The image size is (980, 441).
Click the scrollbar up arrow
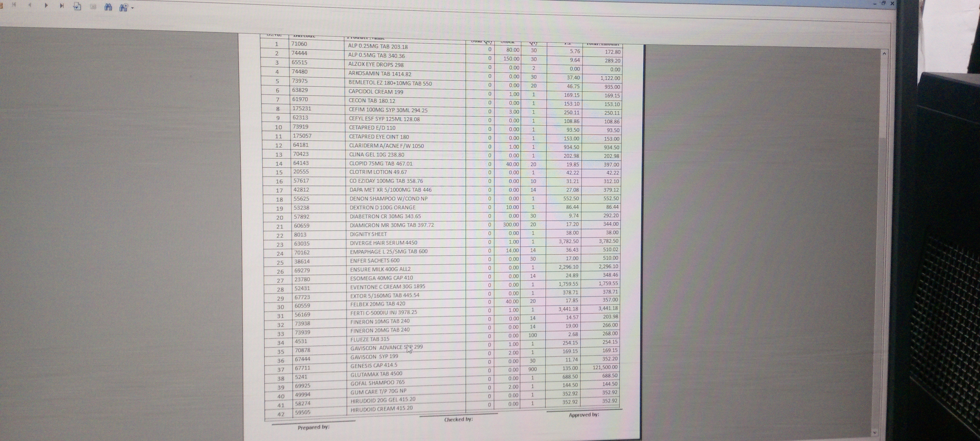click(x=884, y=54)
